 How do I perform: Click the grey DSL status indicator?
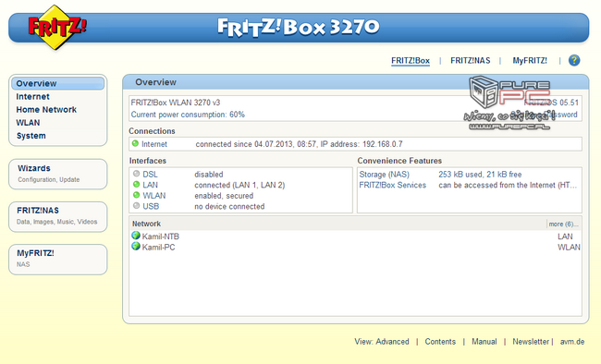pyautogui.click(x=137, y=174)
